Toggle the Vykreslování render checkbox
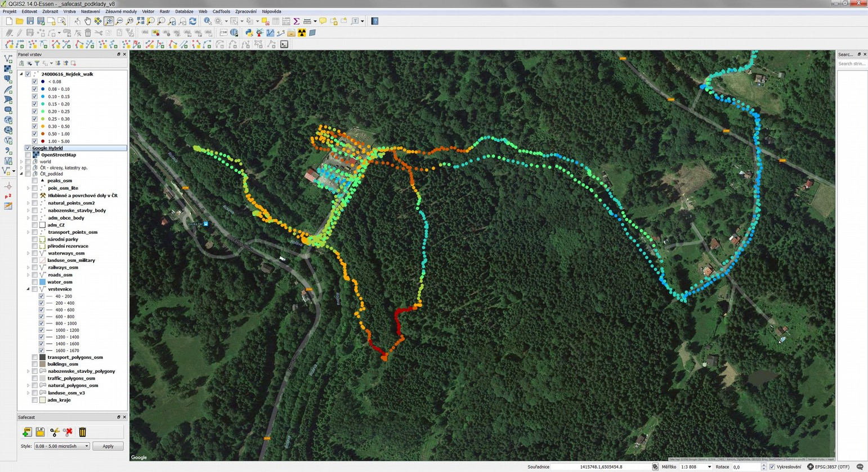 (772, 467)
